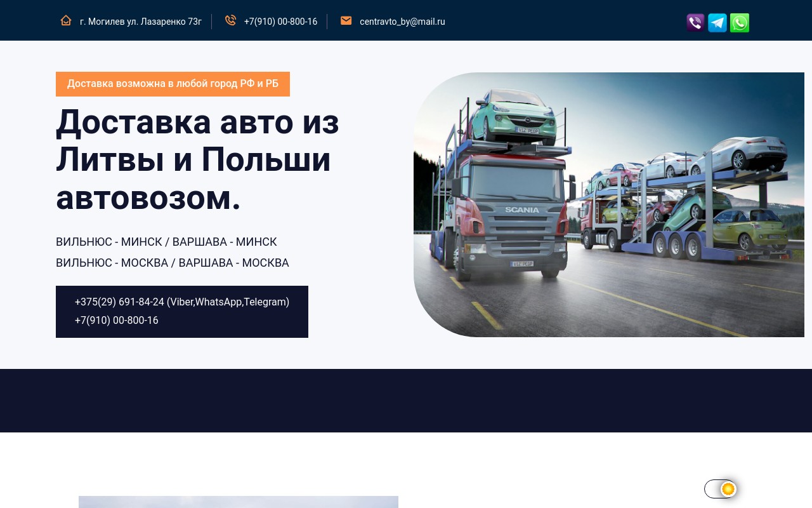The image size is (812, 508).
Task: Open Viber messenger icon
Action: click(x=695, y=23)
